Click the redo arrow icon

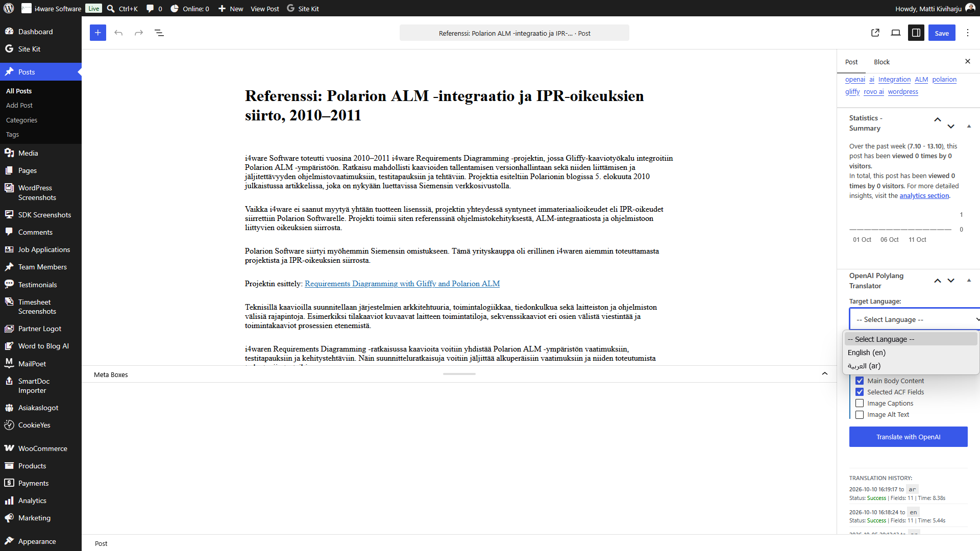139,33
